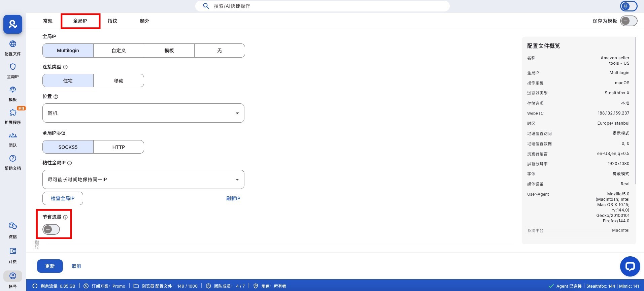Select HTTP protocol
The height and width of the screenshot is (291, 644).
pyautogui.click(x=118, y=147)
